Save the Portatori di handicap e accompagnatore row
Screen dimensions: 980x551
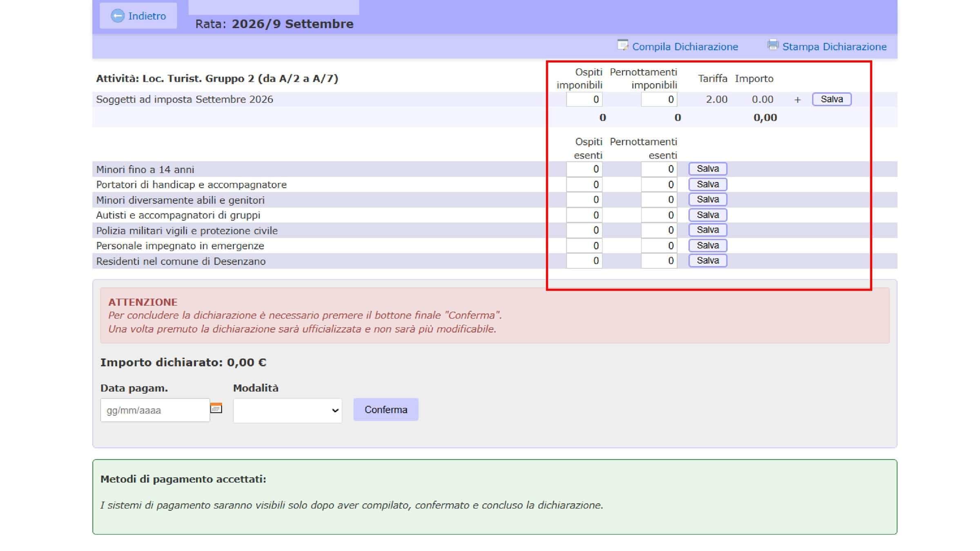pos(708,184)
